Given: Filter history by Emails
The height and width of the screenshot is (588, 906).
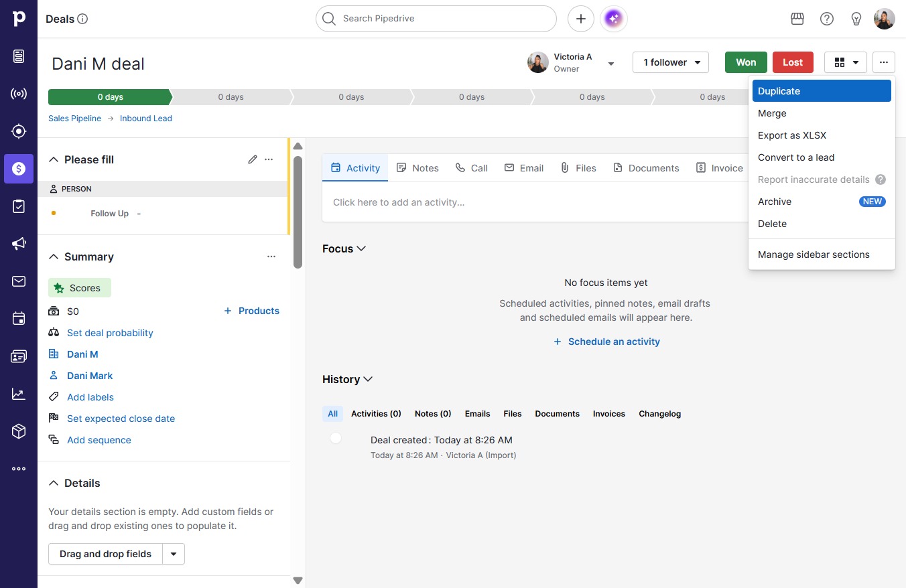Looking at the screenshot, I should (x=477, y=414).
